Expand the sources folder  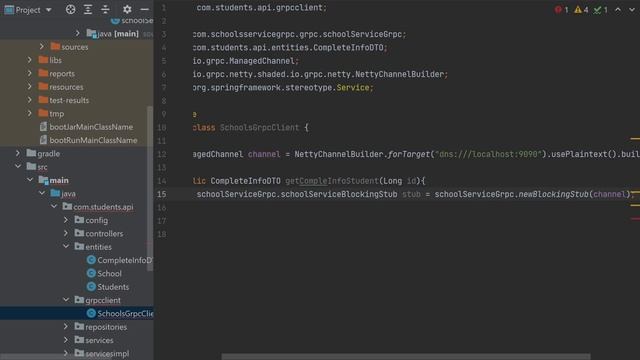click(x=42, y=47)
